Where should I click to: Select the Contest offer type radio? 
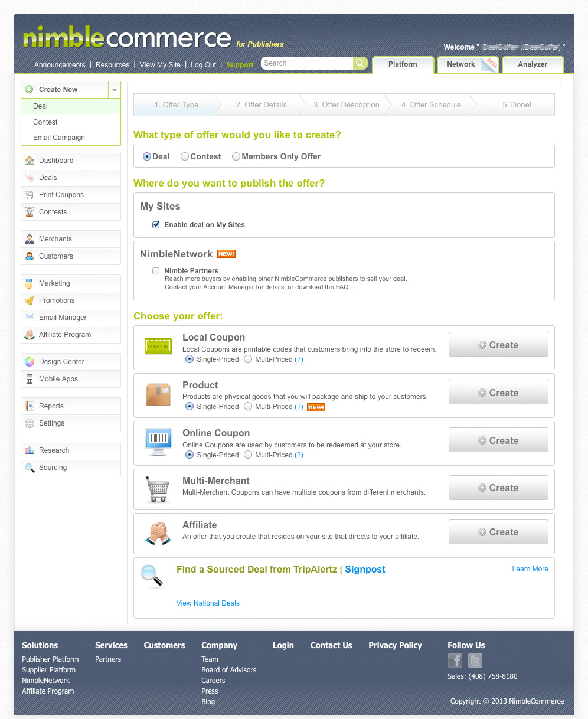pyautogui.click(x=185, y=156)
